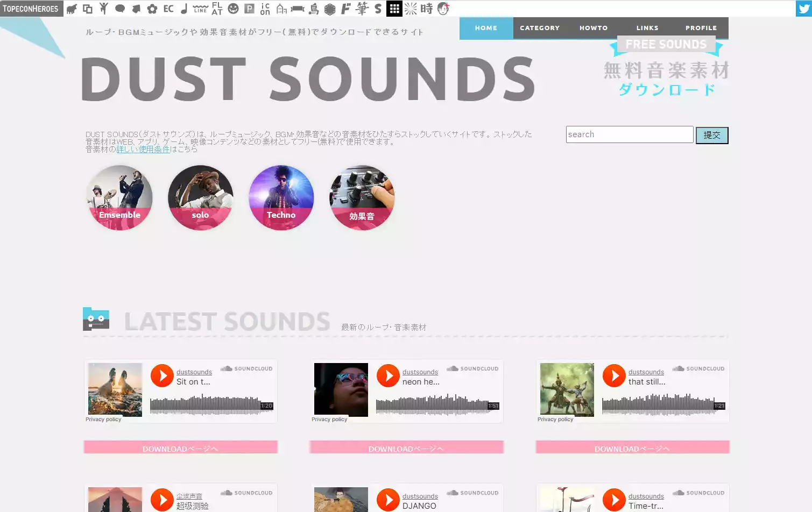Open the ribbon banner icon site
Viewport: 812px width, 512px height.
[x=298, y=9]
